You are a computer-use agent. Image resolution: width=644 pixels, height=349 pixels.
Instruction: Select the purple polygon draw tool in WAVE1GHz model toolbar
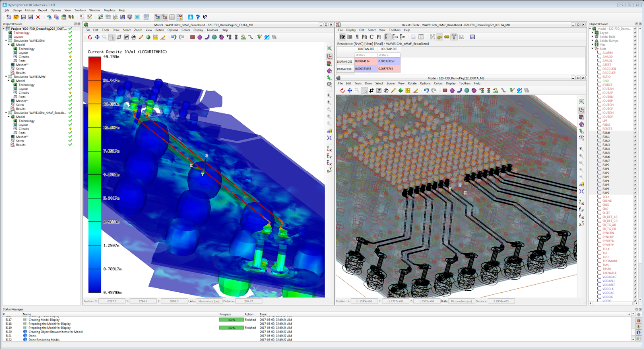click(x=200, y=37)
